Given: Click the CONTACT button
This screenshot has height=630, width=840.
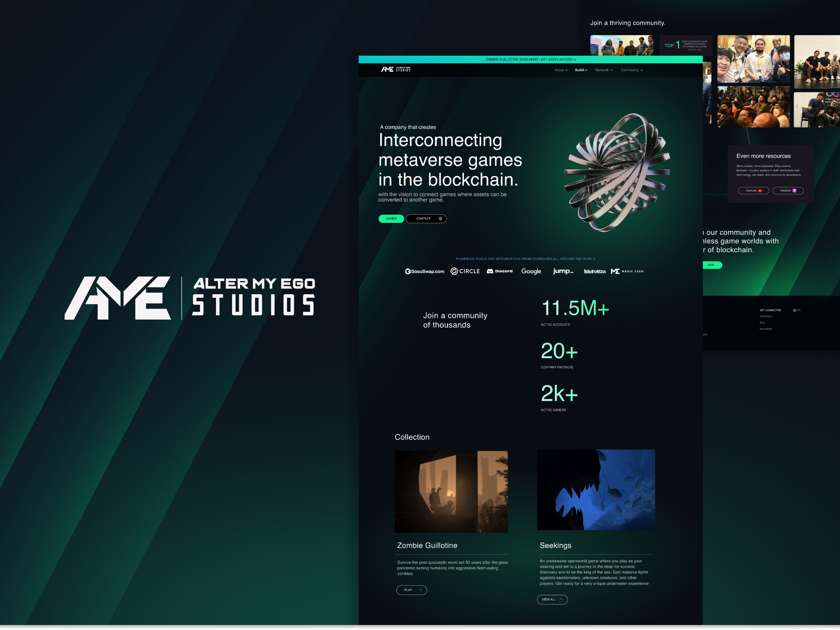Looking at the screenshot, I should point(426,219).
